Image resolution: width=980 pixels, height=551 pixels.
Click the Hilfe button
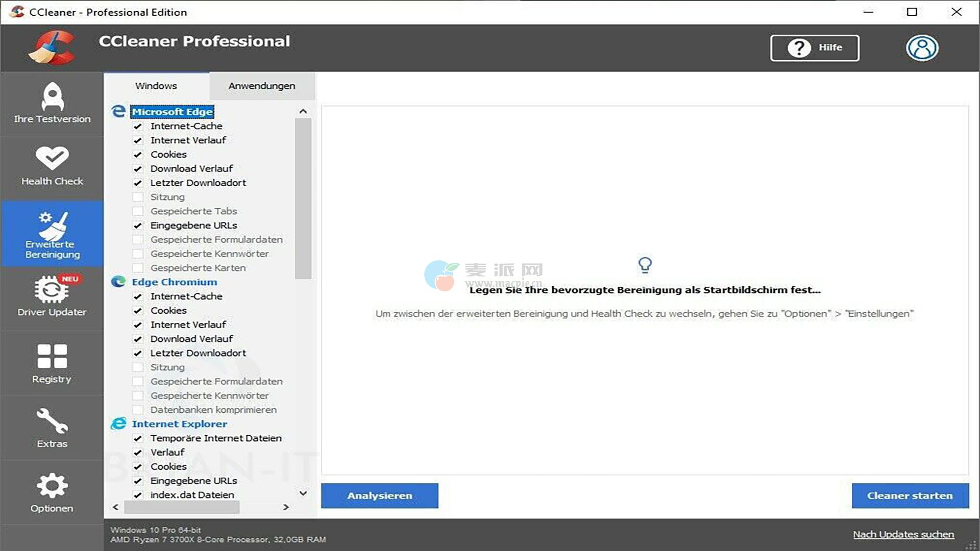click(x=815, y=48)
